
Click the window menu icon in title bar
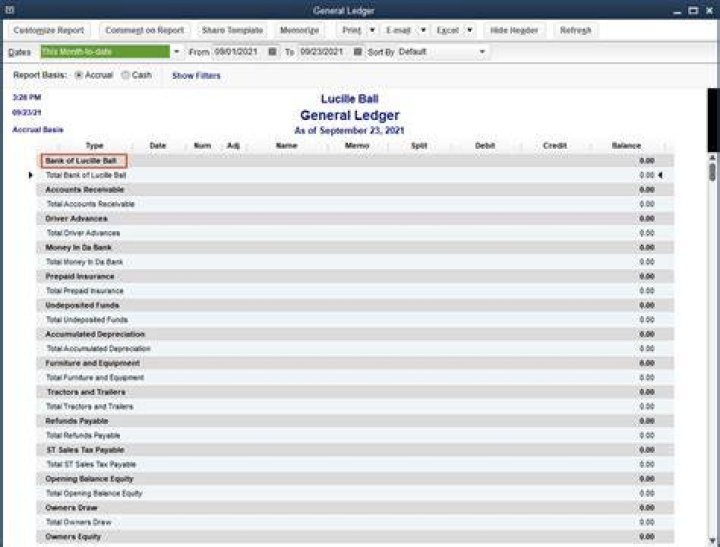point(9,10)
